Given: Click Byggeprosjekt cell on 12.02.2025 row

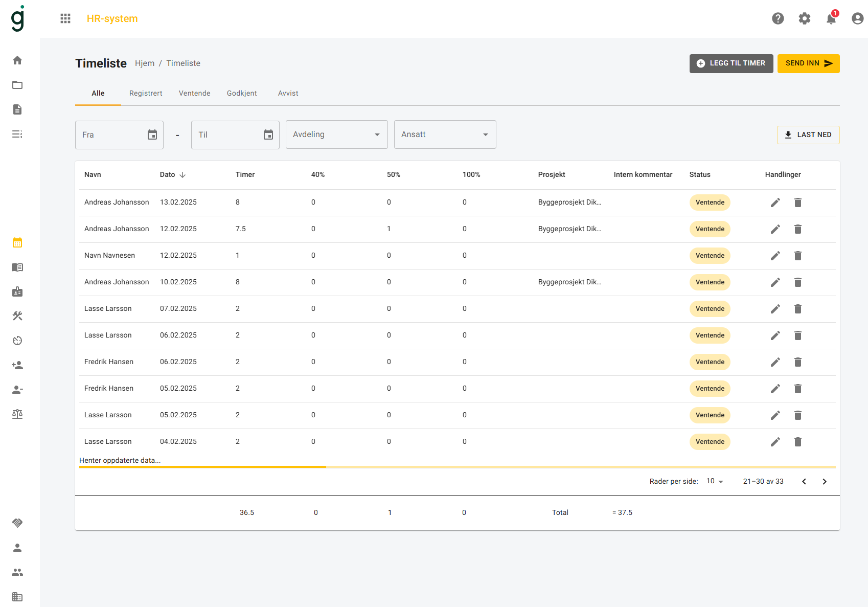Looking at the screenshot, I should click(x=569, y=229).
